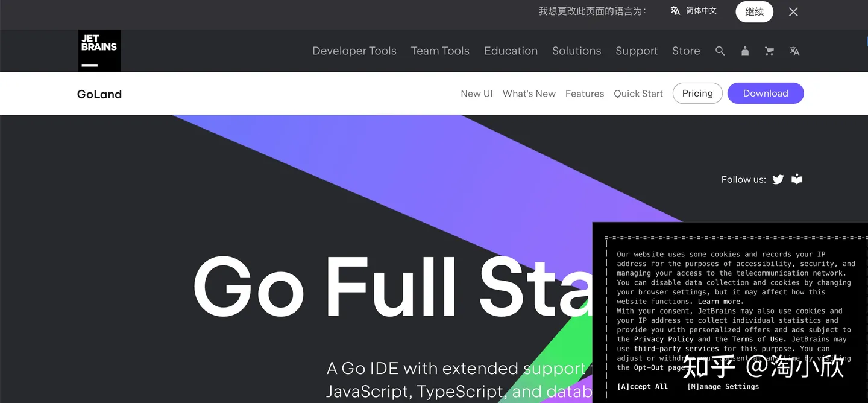Viewport: 868px width, 403px height.
Task: Click the JetBrains logo
Action: point(99,51)
